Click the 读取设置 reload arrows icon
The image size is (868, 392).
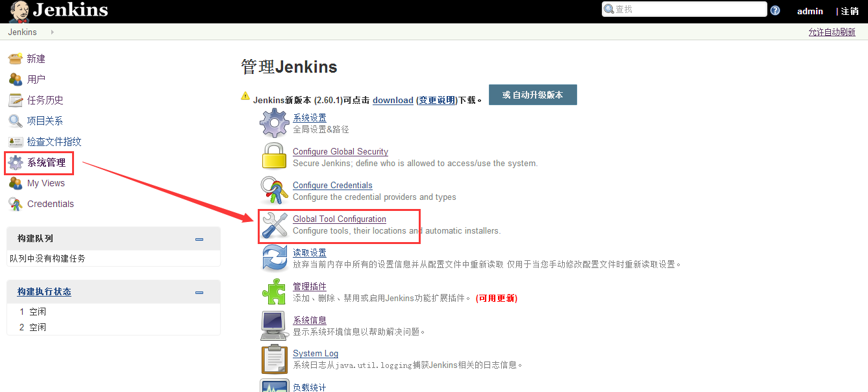click(x=275, y=258)
